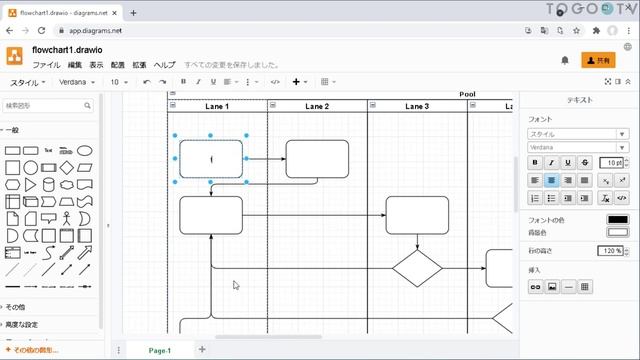
Task: Open the 編集 menu
Action: tap(75, 65)
